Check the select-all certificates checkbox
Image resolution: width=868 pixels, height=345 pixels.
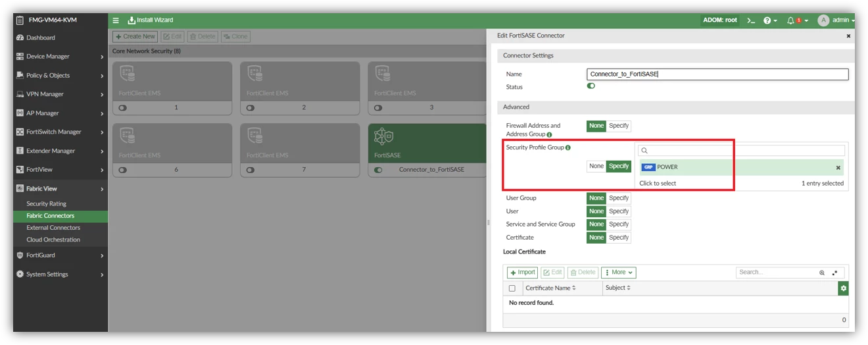pos(512,288)
